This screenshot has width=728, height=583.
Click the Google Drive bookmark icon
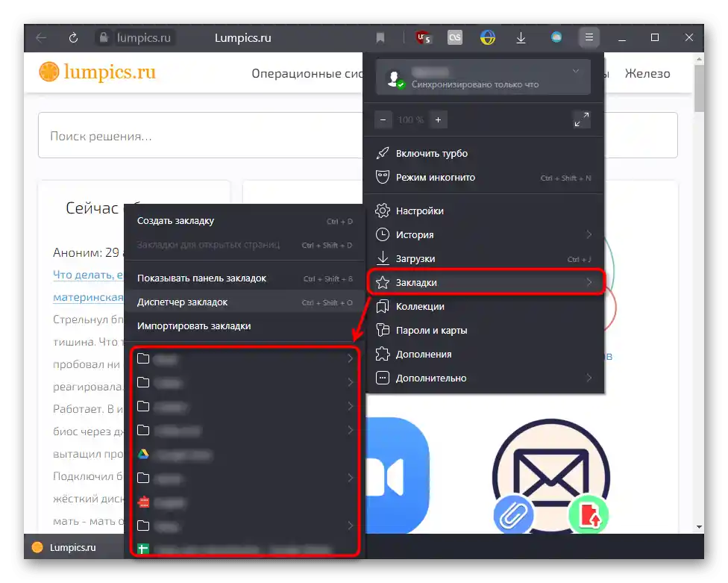tap(143, 454)
